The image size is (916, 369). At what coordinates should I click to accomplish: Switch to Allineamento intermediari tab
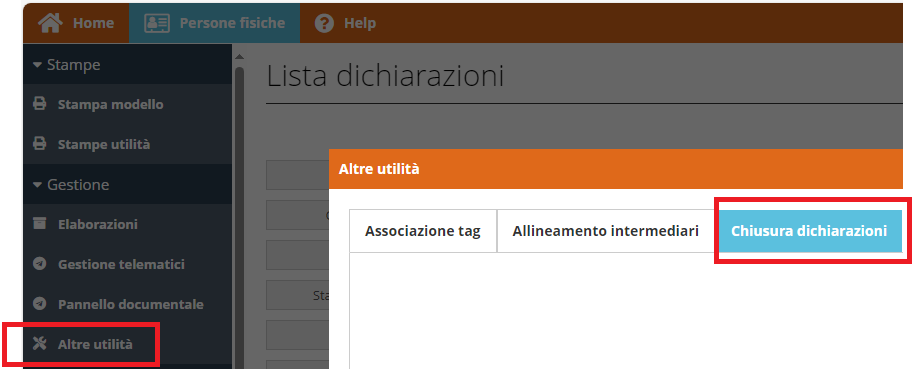click(606, 231)
